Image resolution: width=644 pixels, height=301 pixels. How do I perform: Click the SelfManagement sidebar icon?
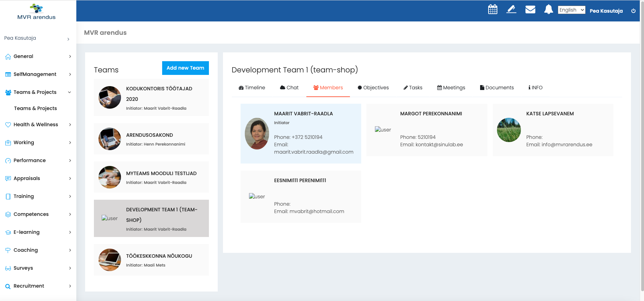tap(8, 75)
